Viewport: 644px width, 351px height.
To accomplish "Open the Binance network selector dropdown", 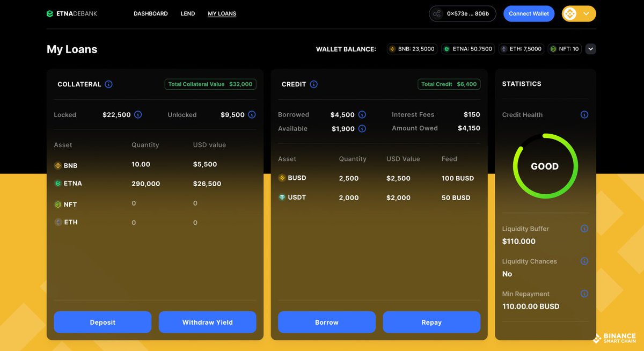I will (x=579, y=14).
